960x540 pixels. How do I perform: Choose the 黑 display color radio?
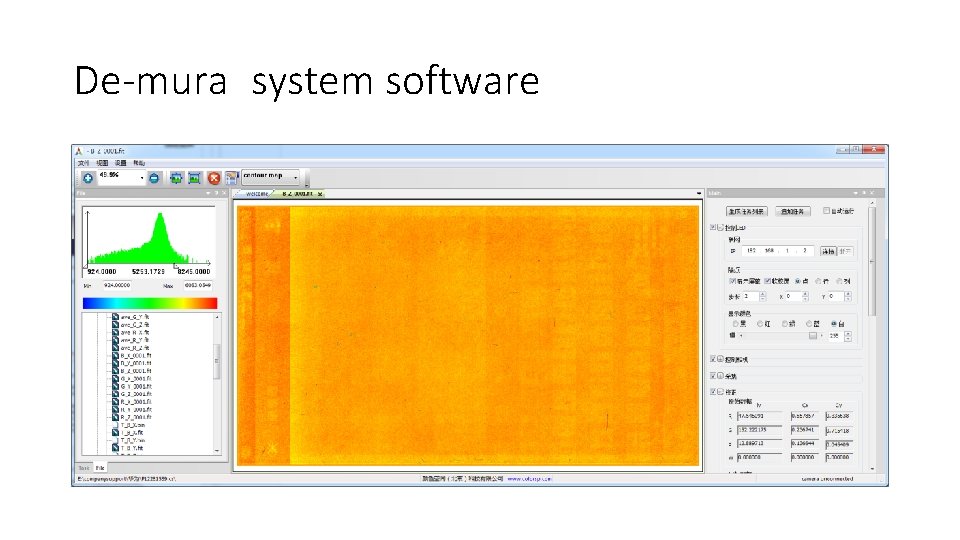pos(735,323)
